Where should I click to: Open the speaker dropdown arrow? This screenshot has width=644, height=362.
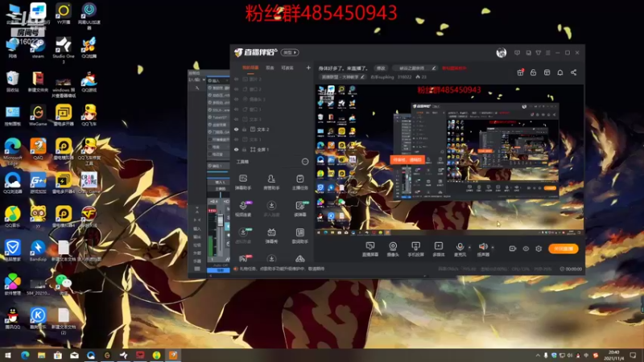click(493, 248)
